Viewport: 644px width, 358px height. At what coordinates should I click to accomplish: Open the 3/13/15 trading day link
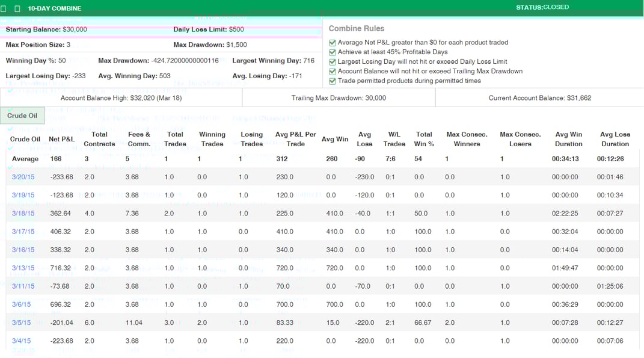pos(23,268)
